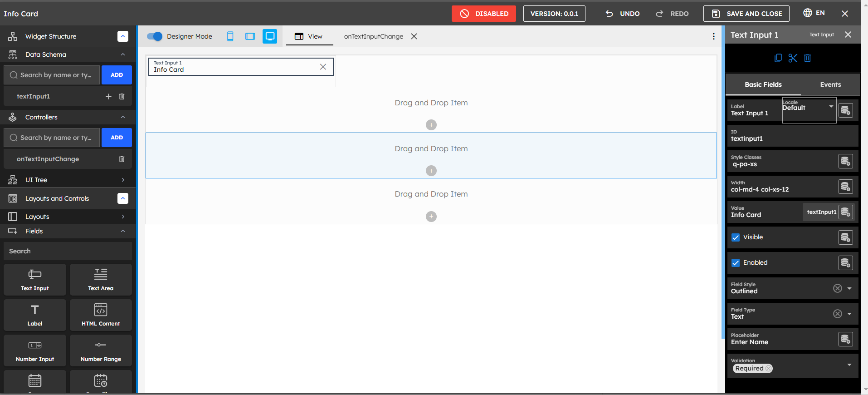Screen dimensions: 868x395
Task: Select the HTML Content field widget
Action: pyautogui.click(x=101, y=315)
